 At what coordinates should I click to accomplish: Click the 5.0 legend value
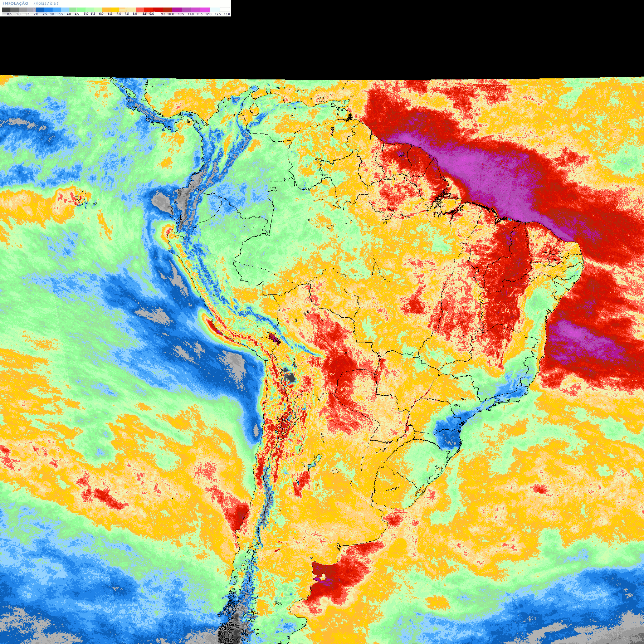(x=86, y=14)
